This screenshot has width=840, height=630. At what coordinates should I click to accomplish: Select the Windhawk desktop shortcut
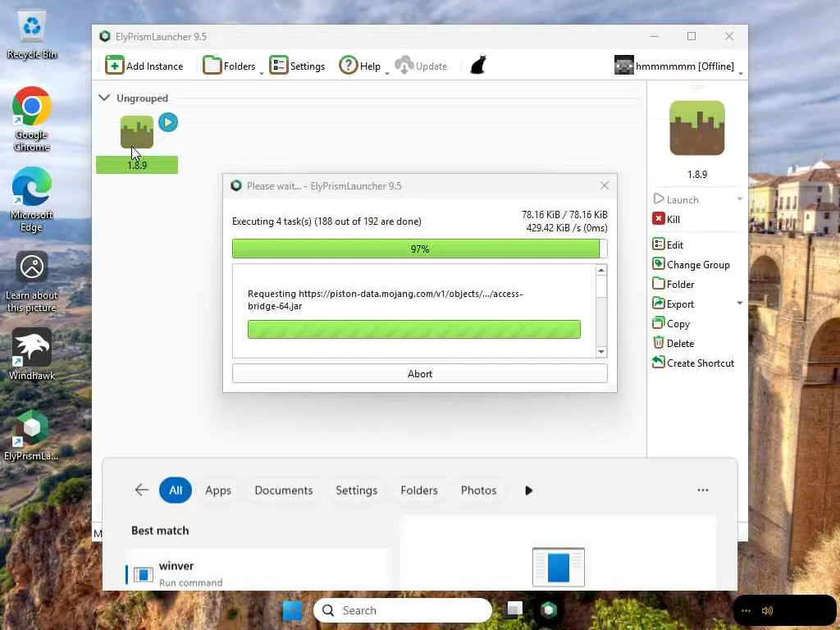(x=32, y=354)
